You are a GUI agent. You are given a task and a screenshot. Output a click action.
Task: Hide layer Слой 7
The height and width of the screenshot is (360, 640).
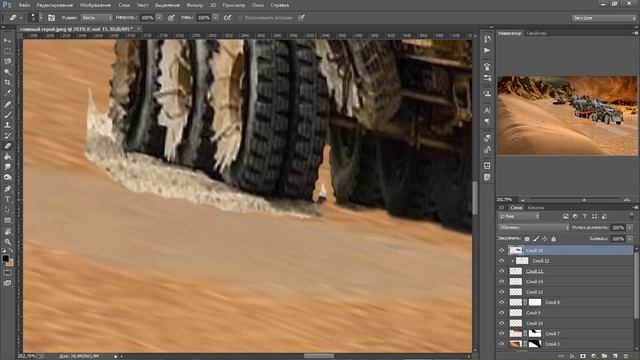coord(502,333)
